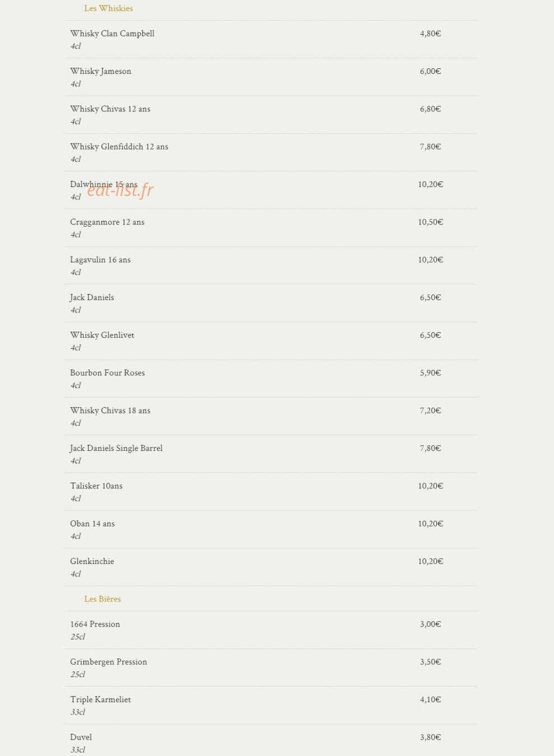Click the Les Whiskies section heading
The width and height of the screenshot is (554, 756).
pos(109,8)
